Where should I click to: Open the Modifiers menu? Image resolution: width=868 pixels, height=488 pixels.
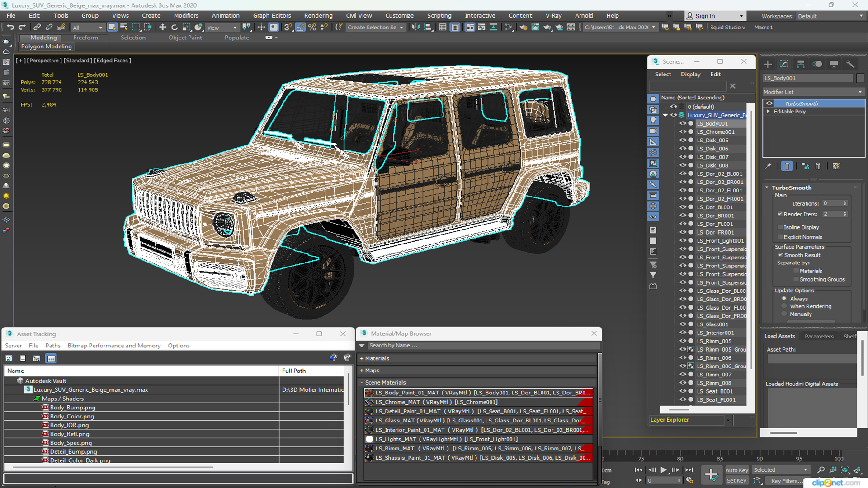point(186,16)
